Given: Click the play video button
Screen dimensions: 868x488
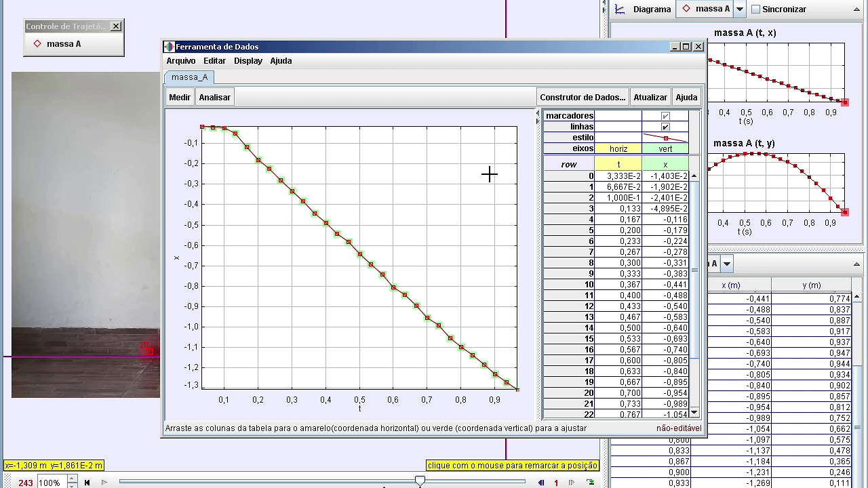Looking at the screenshot, I should (104, 483).
